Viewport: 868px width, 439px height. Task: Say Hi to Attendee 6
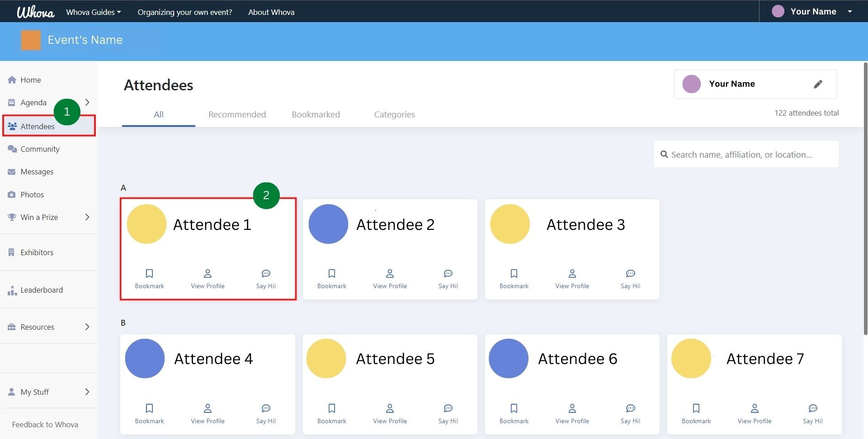630,409
